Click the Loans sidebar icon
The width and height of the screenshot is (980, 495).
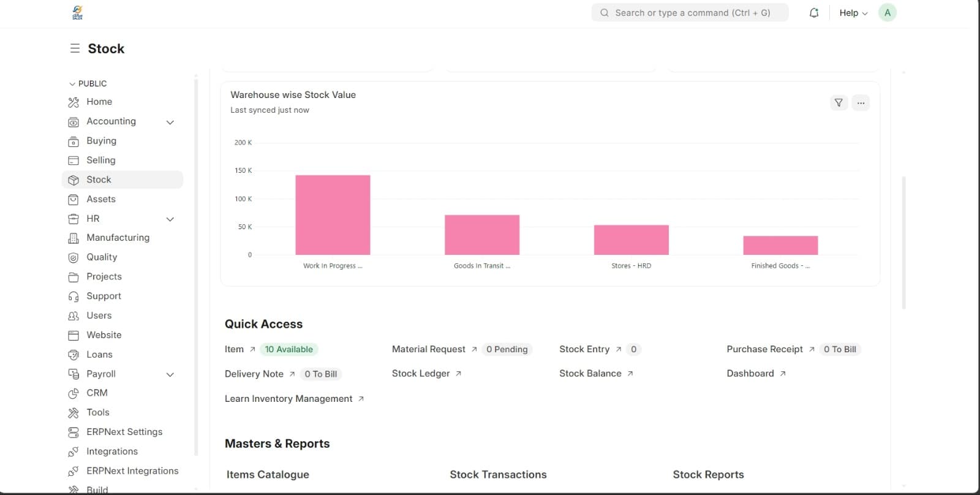pos(73,355)
